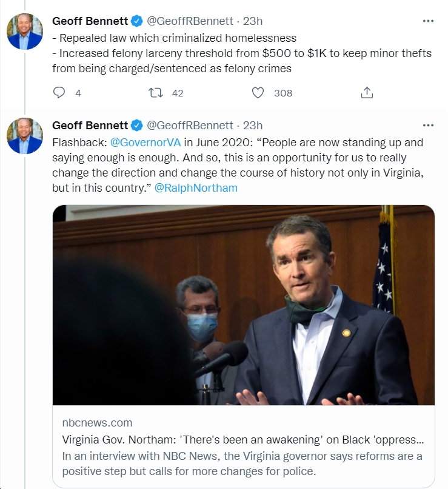
Task: Open the nbcnews.com link card source
Action: [x=97, y=423]
